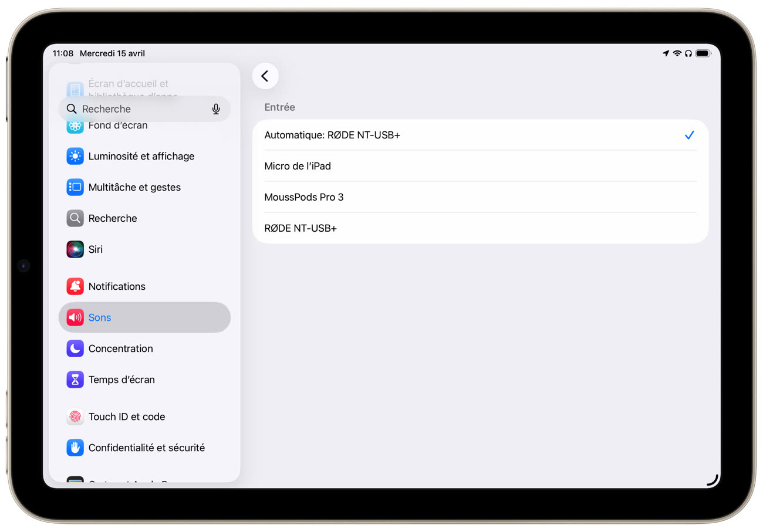
Task: Go back with the chevron button
Action: click(265, 76)
